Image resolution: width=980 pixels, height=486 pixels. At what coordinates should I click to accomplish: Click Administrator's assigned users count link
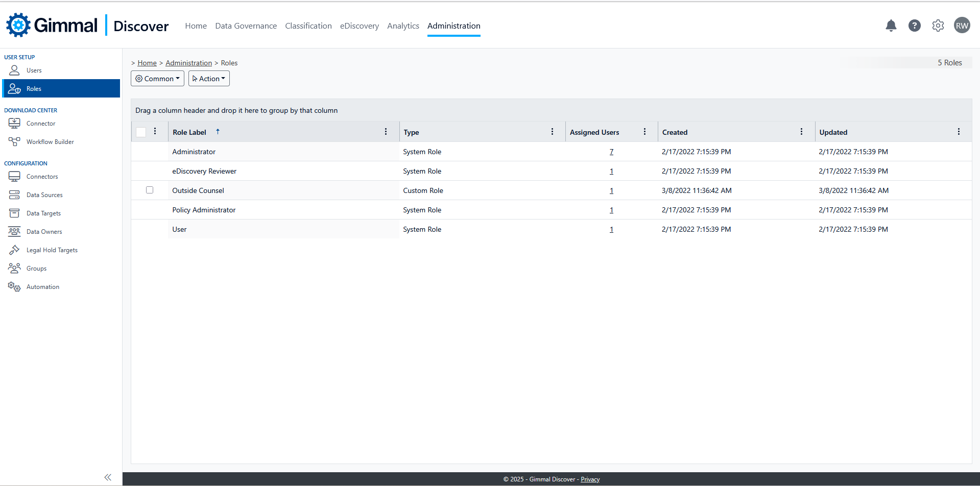coord(611,152)
